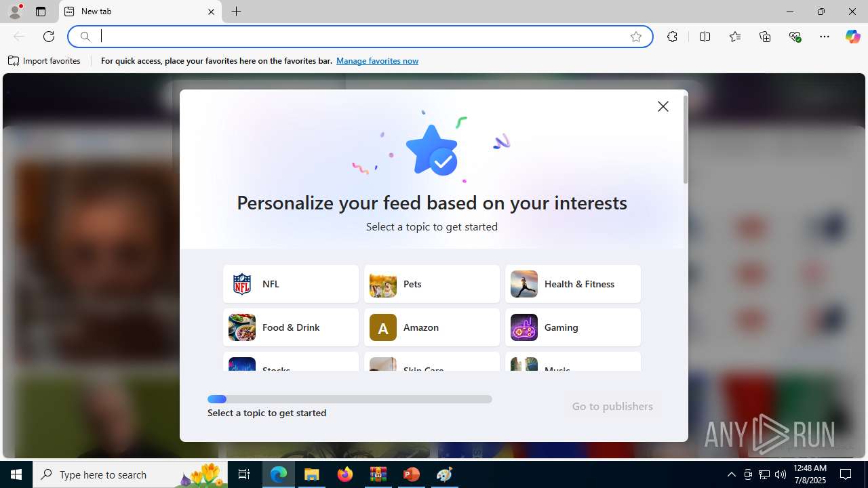Open the Copilot sidebar
The width and height of the screenshot is (868, 488).
[x=852, y=37]
